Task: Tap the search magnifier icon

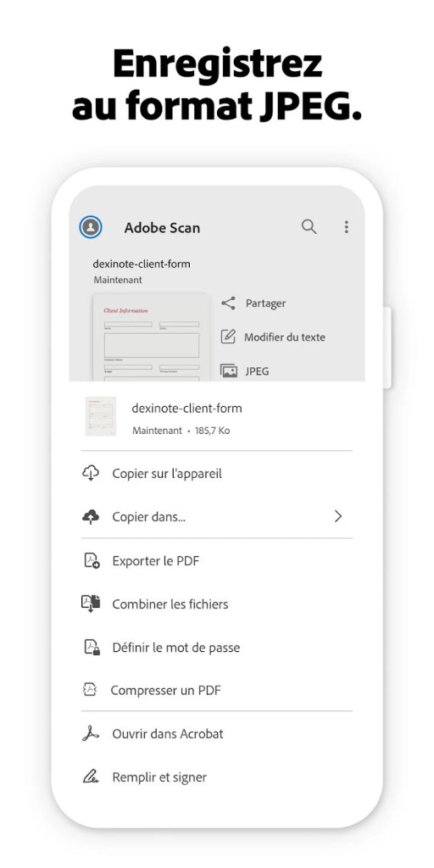Action: [309, 226]
